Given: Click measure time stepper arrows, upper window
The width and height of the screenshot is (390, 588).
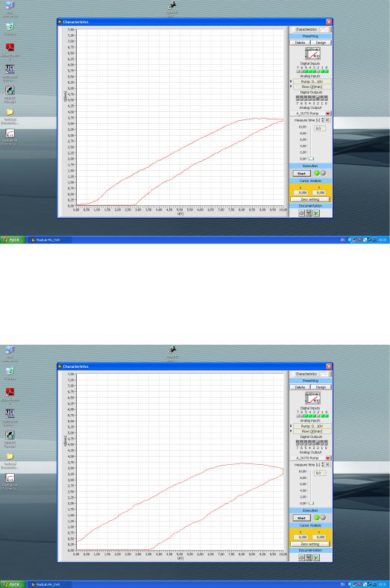Looking at the screenshot, I should [323, 120].
